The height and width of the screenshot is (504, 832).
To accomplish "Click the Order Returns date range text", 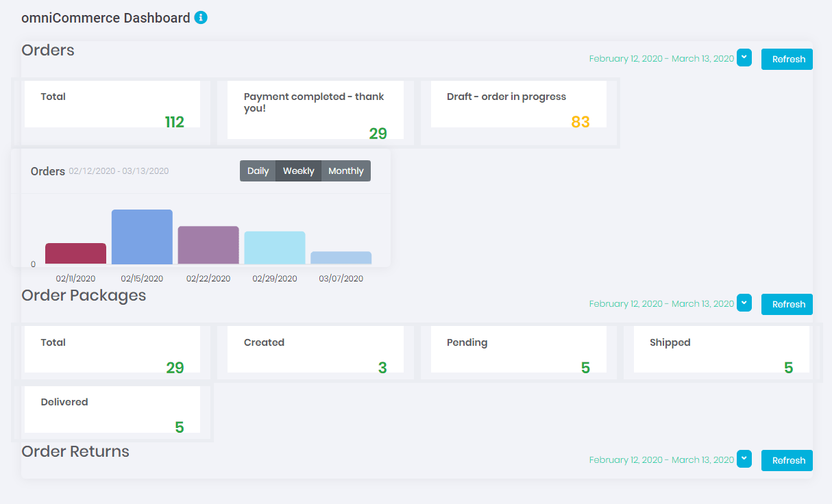I will (x=661, y=460).
